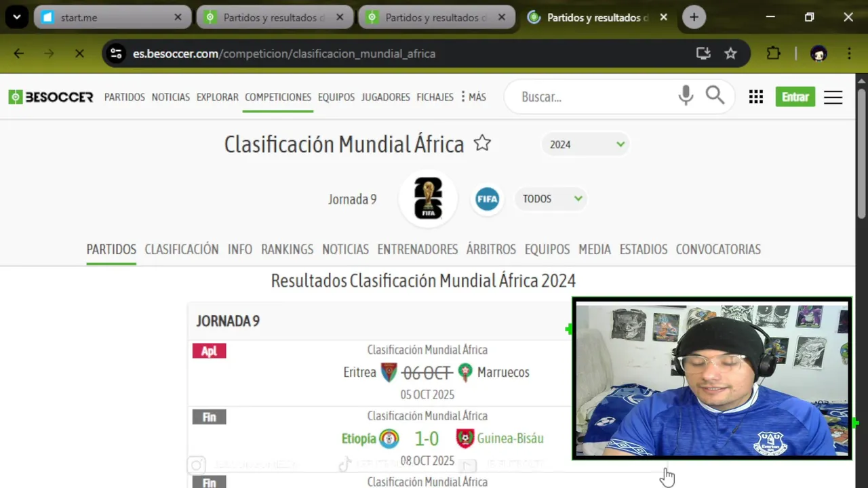Open site information icon in address bar
Viewport: 868px width, 488px height.
[117, 54]
